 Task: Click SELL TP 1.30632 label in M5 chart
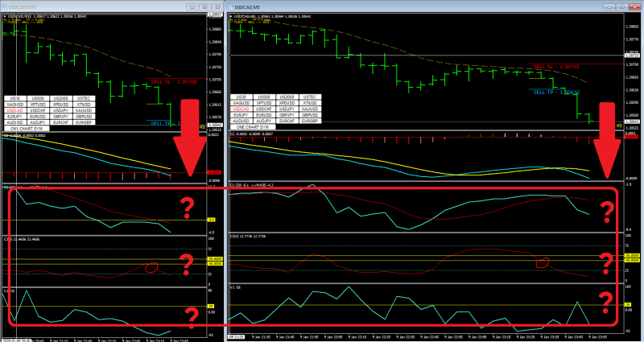coord(556,93)
